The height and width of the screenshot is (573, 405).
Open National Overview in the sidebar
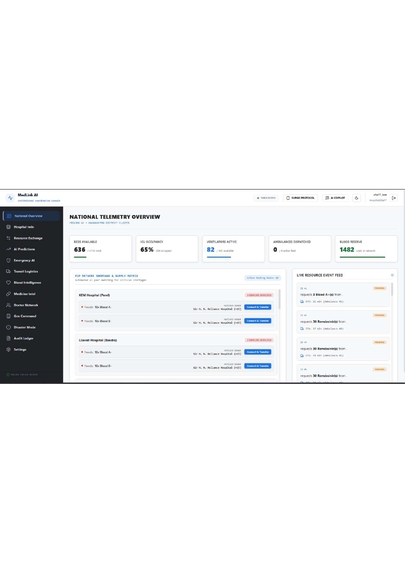tap(31, 216)
